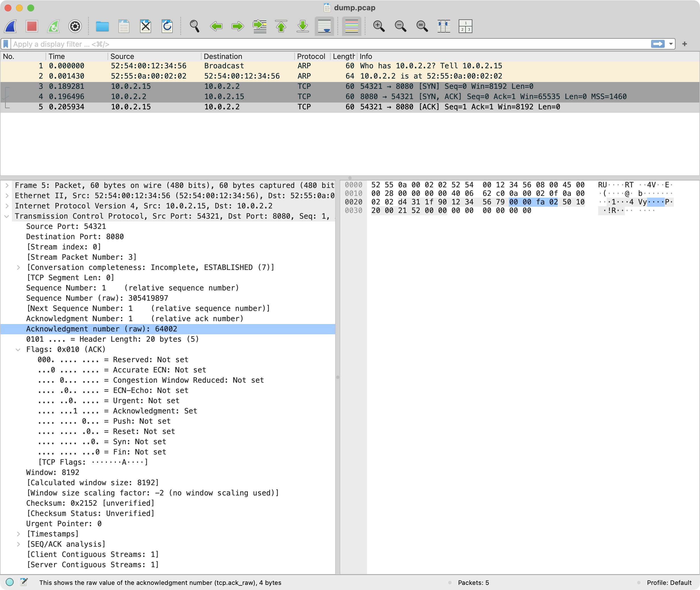Toggle auto-scroll to last packet

pos(324,26)
